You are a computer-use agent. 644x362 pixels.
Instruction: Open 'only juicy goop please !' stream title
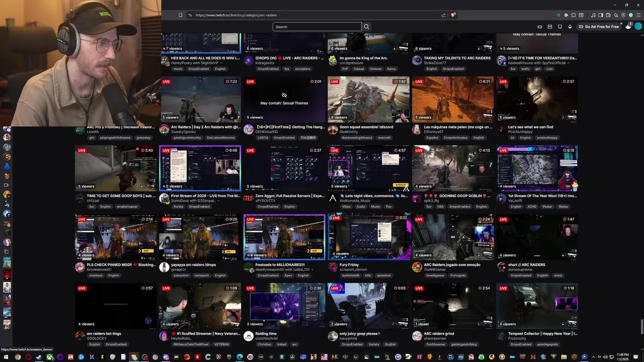[x=359, y=333]
